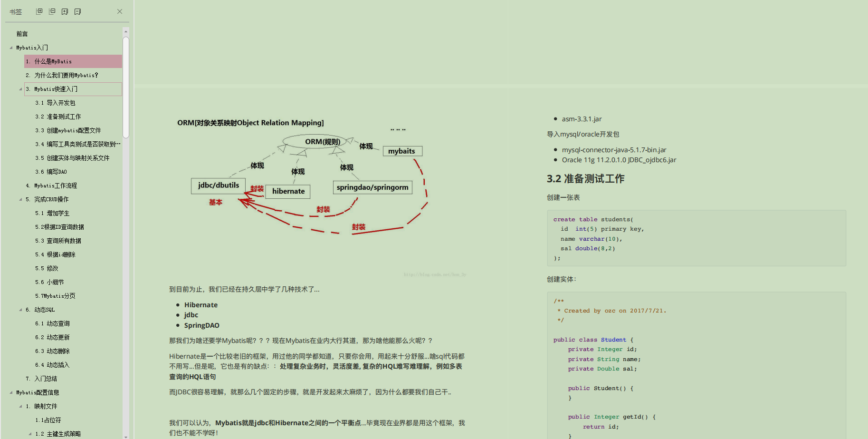Click the bookmark panel scrollbar thumb
Viewport: 868px width, 439px height.
click(x=126, y=87)
